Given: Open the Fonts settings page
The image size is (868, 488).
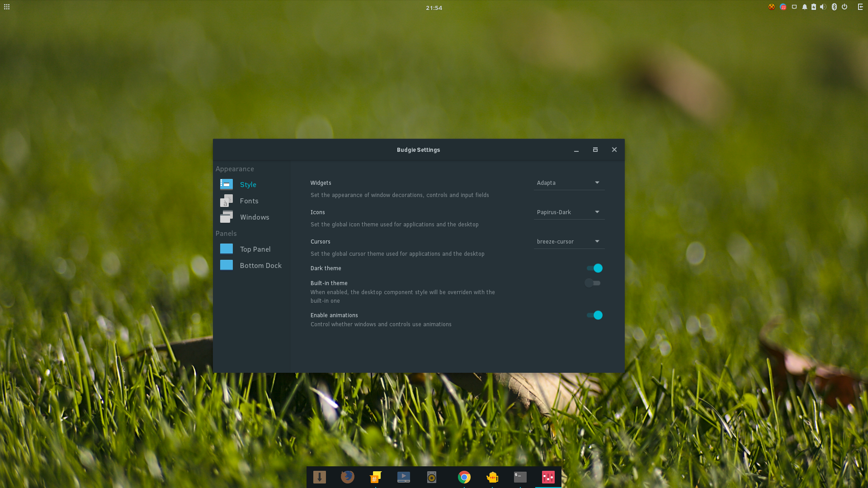Looking at the screenshot, I should pos(252,201).
